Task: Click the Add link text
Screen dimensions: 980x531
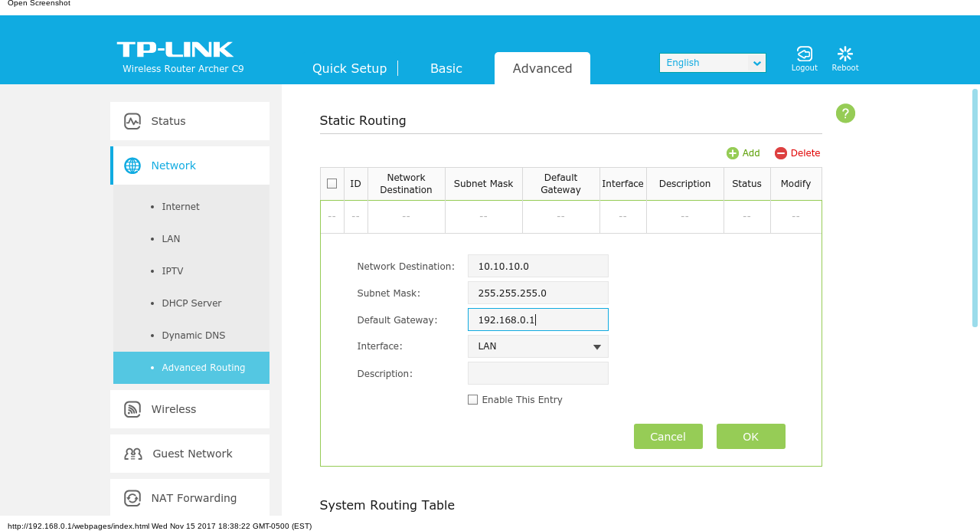Action: tap(751, 153)
